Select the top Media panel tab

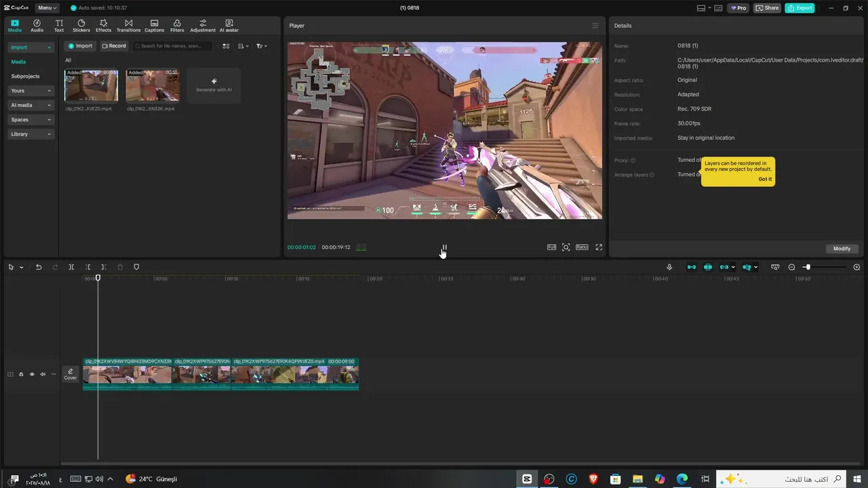(14, 26)
